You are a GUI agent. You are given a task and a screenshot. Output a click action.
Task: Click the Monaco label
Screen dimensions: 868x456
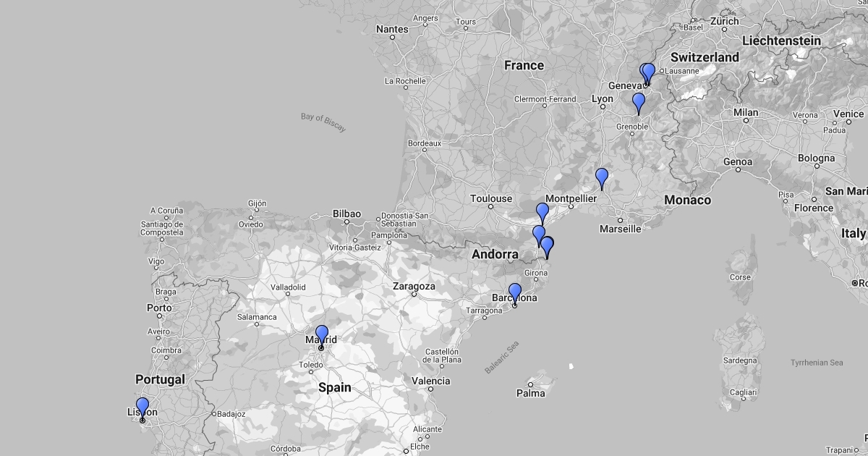(x=687, y=200)
